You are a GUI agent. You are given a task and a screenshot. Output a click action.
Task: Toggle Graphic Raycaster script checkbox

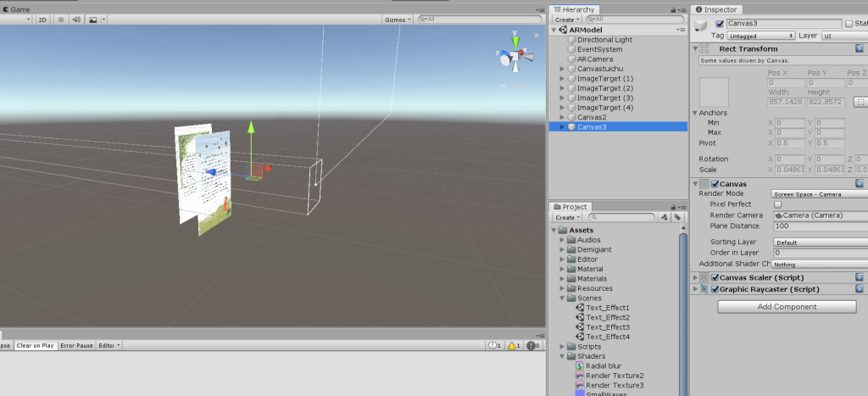[x=715, y=289]
